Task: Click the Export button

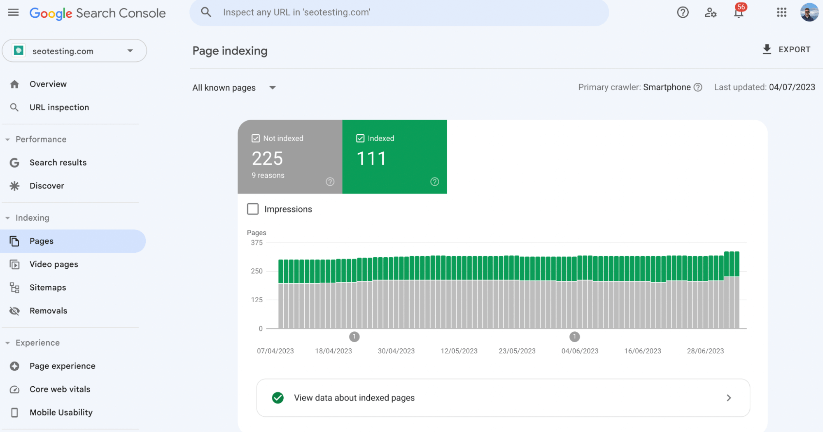Action: [786, 49]
